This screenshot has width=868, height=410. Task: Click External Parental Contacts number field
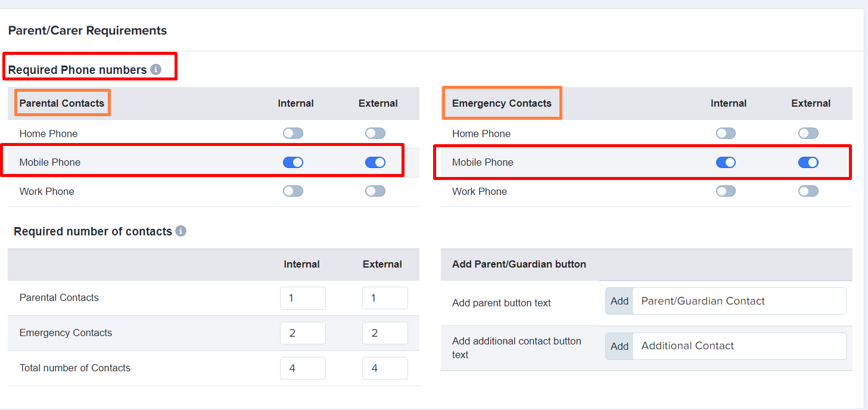(x=385, y=298)
